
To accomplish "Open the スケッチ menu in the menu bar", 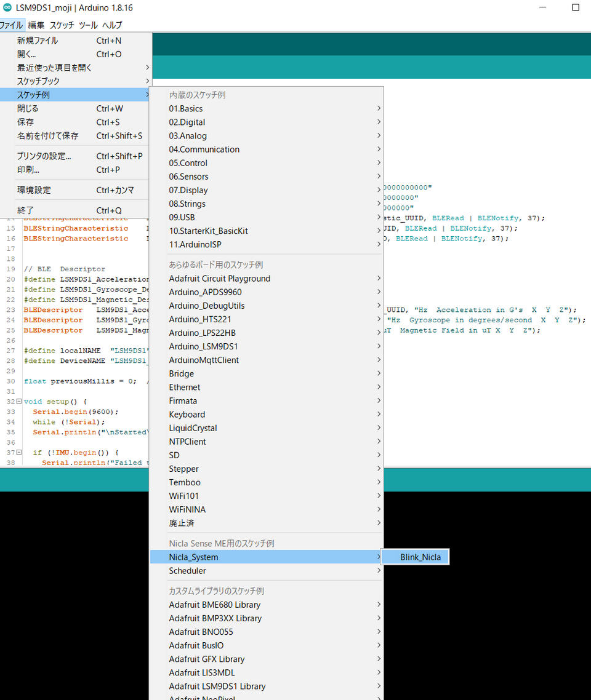I will pos(62,25).
